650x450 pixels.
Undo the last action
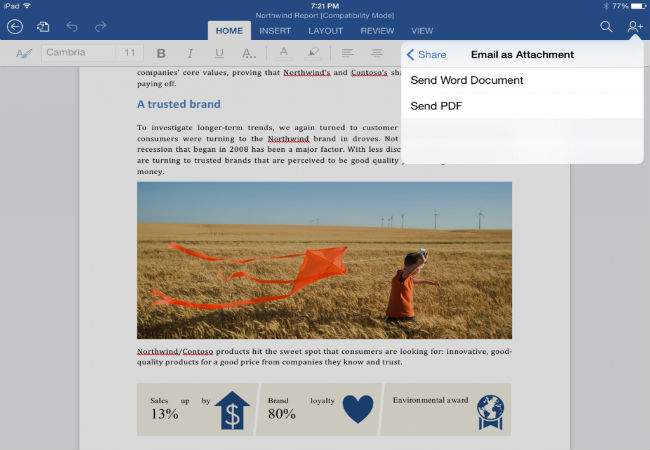pos(72,27)
